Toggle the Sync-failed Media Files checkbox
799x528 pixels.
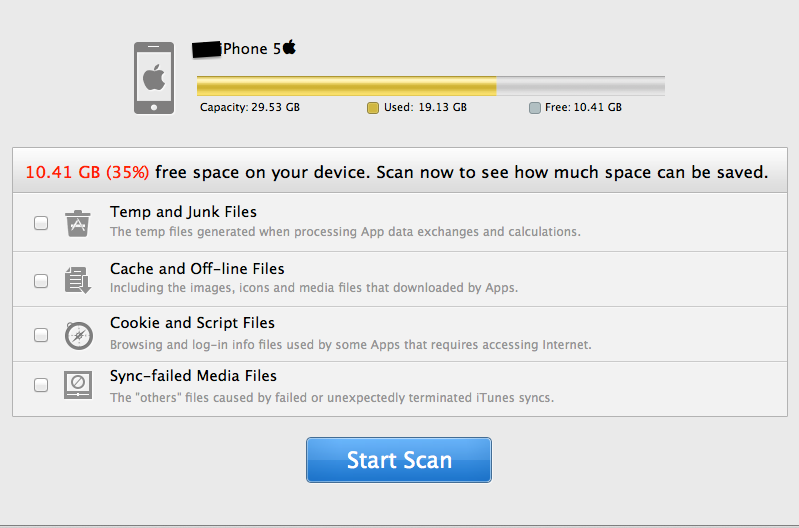(x=41, y=384)
